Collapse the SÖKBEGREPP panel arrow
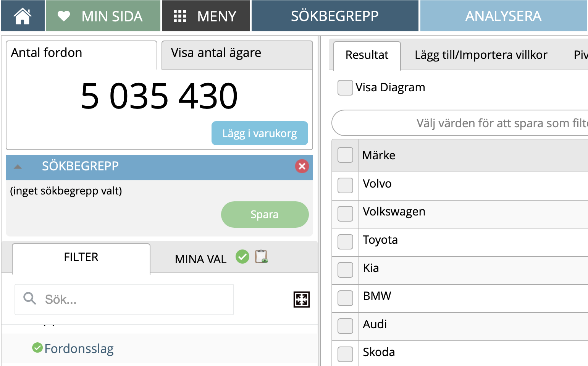 (18, 167)
